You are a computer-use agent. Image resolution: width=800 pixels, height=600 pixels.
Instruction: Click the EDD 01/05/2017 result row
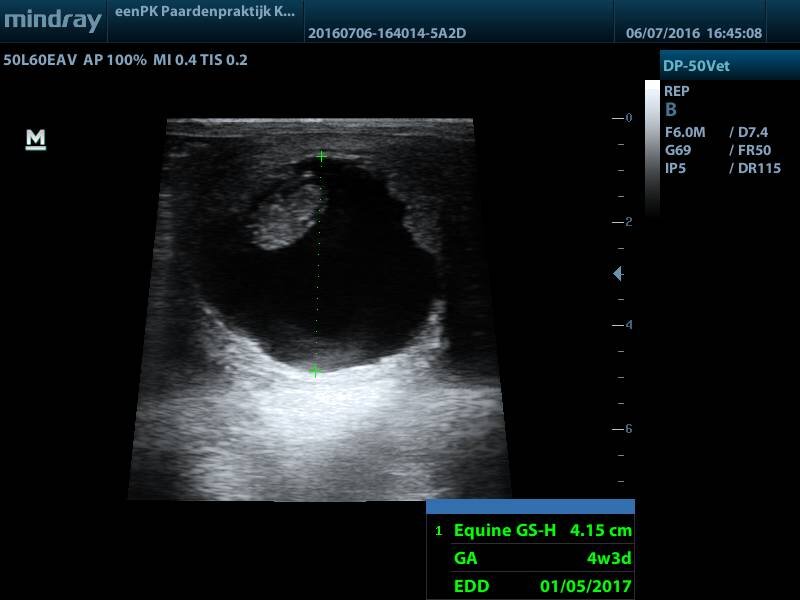tap(542, 585)
